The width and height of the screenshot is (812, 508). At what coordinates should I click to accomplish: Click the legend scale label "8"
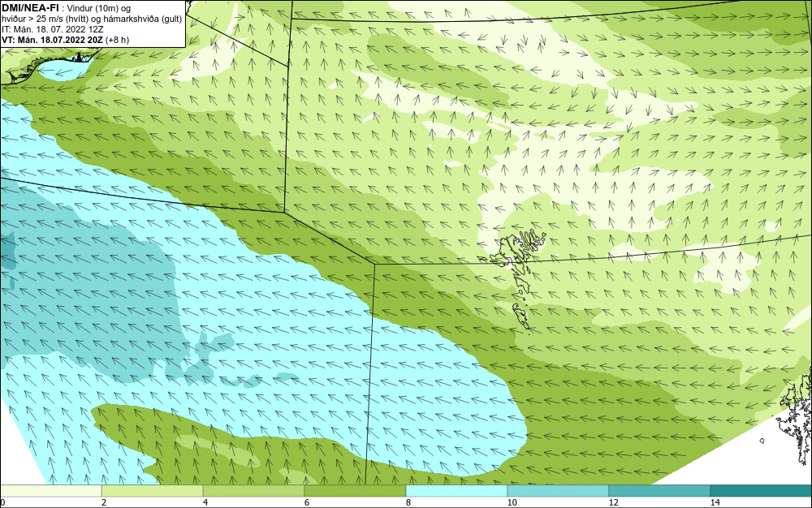coord(408,502)
